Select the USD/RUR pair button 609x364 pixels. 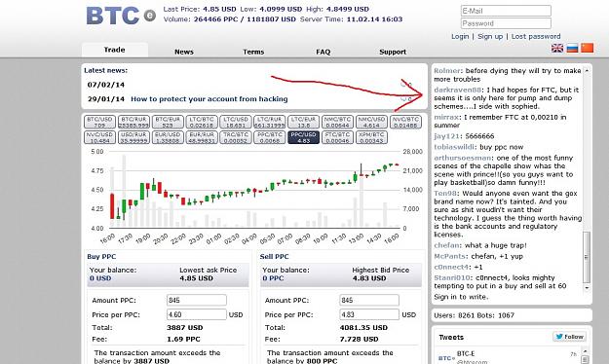coord(133,137)
